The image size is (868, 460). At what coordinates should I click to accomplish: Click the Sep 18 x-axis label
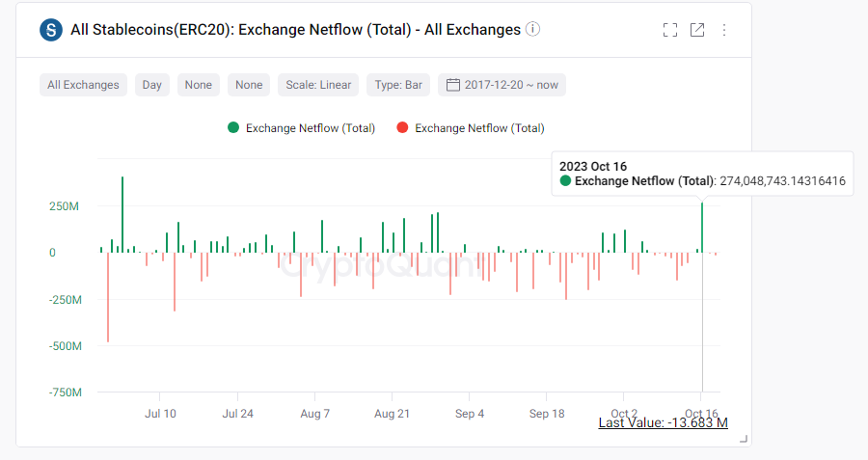coord(547,414)
